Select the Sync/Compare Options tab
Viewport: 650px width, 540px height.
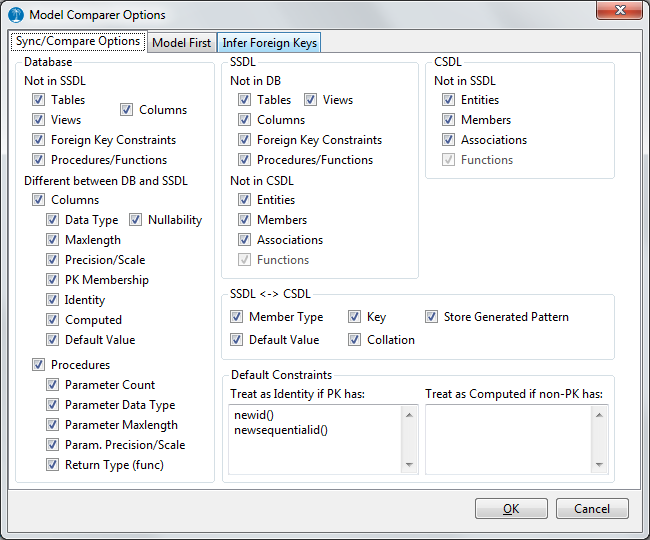(x=77, y=41)
